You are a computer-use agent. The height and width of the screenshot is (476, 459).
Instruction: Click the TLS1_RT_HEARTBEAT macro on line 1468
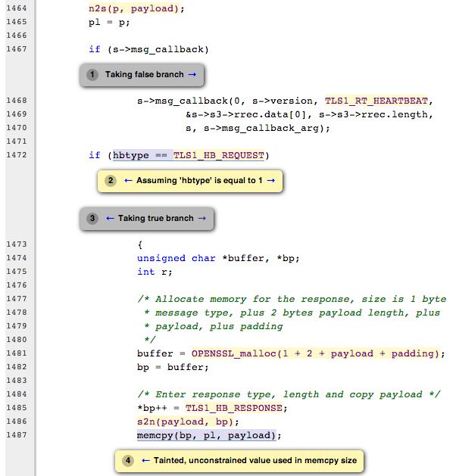(376, 101)
